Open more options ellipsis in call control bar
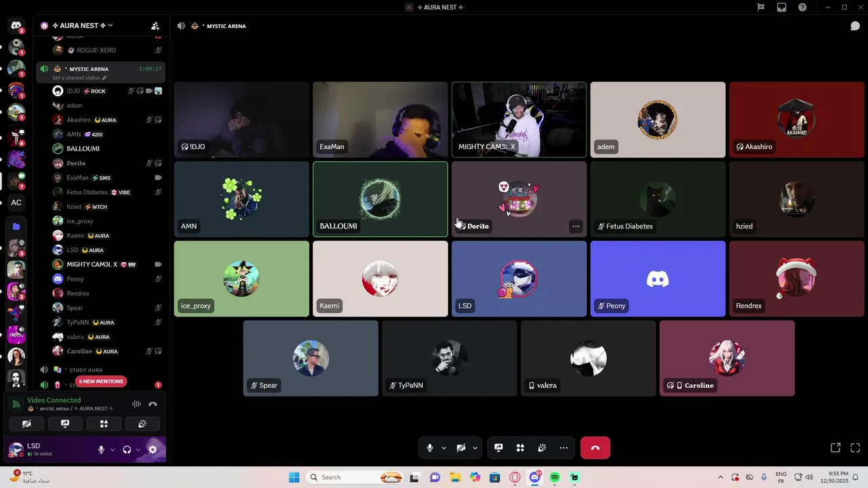 coord(564,448)
